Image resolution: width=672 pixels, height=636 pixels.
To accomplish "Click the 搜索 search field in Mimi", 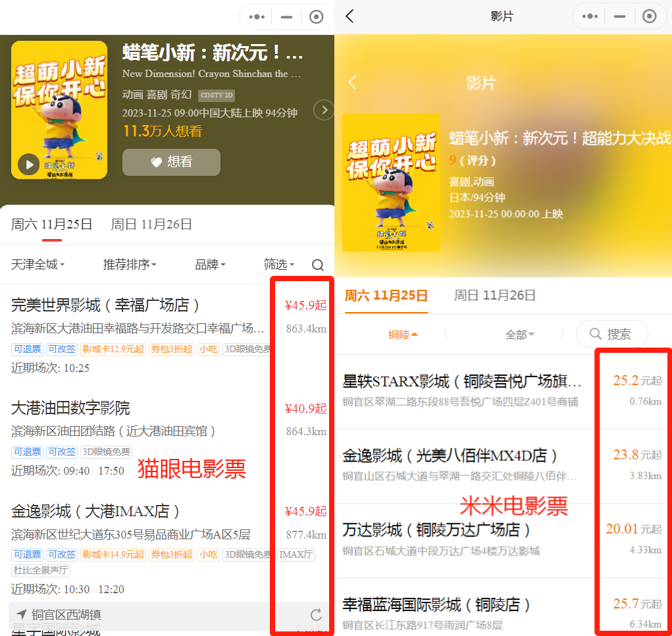I will coord(611,334).
